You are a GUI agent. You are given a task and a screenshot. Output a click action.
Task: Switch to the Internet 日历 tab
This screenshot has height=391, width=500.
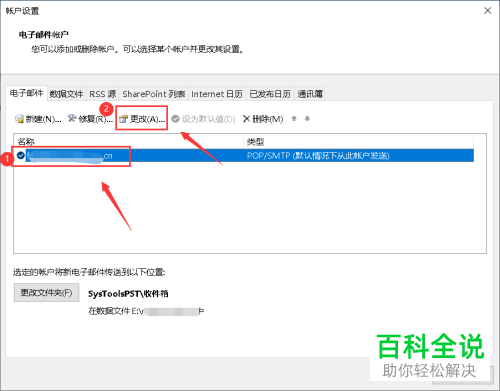pyautogui.click(x=217, y=94)
